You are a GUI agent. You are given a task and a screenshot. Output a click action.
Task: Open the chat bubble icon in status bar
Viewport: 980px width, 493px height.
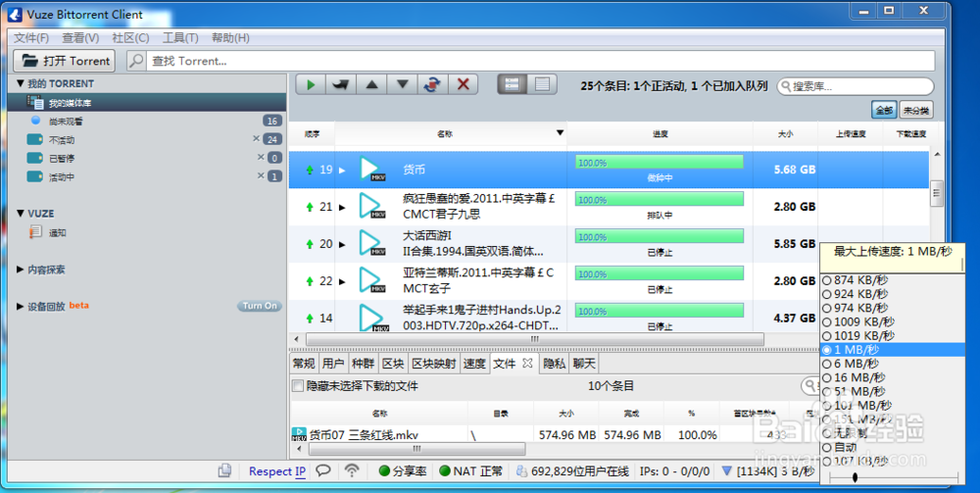coord(323,470)
